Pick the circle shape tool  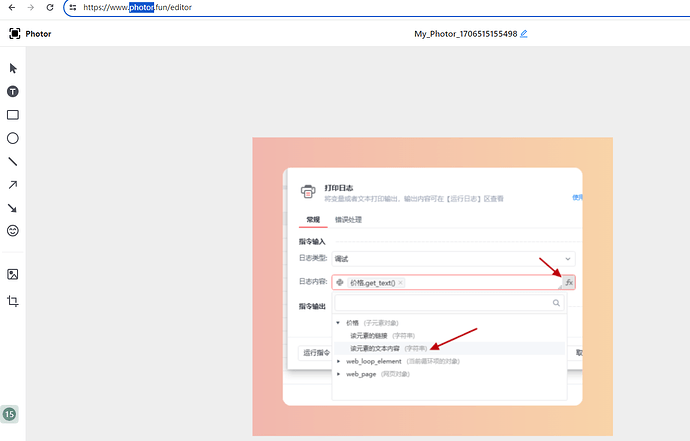click(x=13, y=138)
